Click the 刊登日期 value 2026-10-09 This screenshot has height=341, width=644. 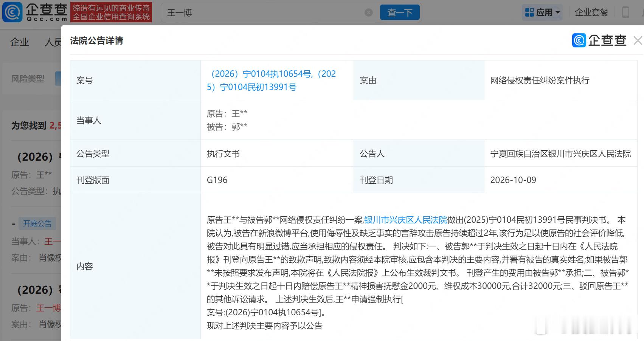coord(513,180)
